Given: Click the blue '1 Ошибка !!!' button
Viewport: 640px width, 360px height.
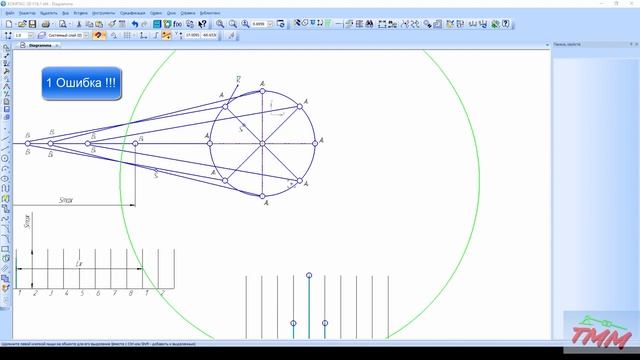Looking at the screenshot, I should tap(82, 83).
